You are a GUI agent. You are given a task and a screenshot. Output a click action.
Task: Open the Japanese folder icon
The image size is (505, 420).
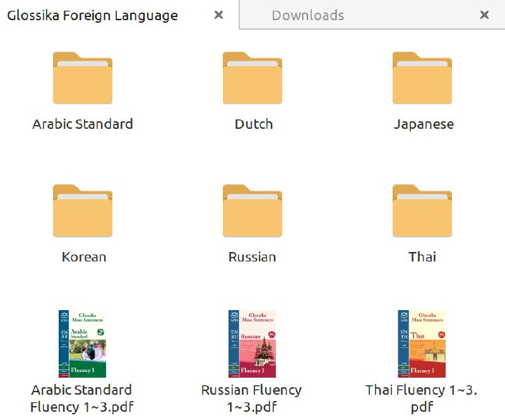(422, 78)
